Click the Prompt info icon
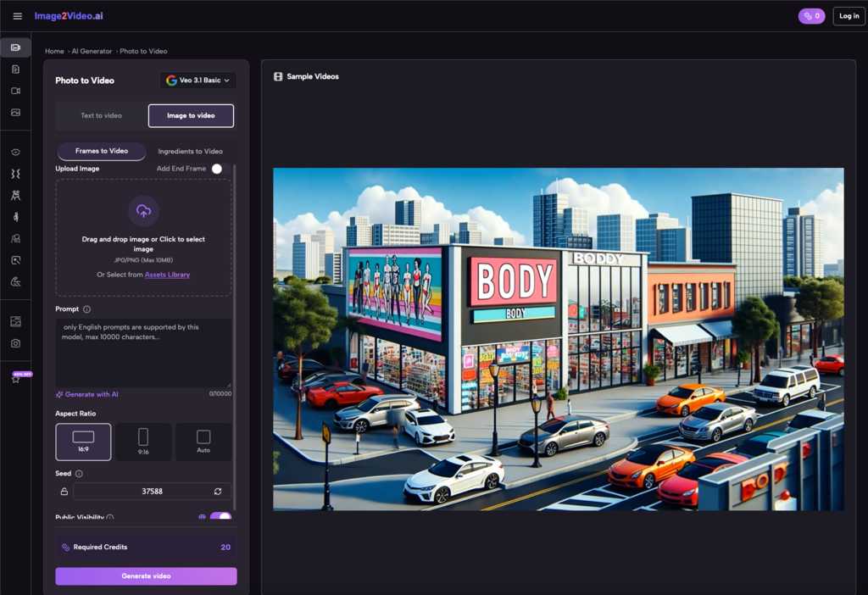 point(87,309)
